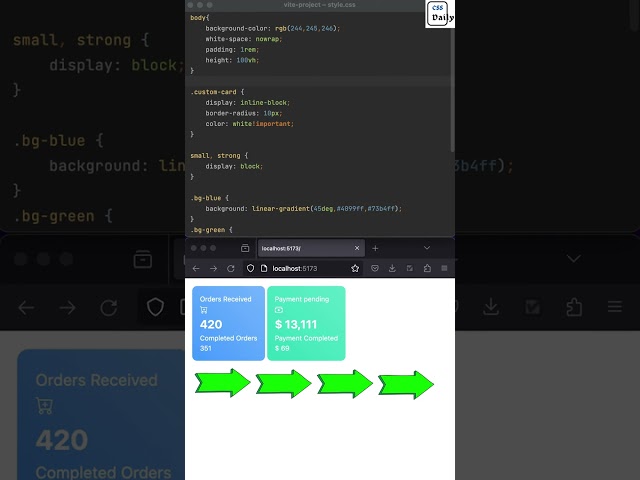
Task: Click the page info icon beside the URL
Action: (x=264, y=268)
